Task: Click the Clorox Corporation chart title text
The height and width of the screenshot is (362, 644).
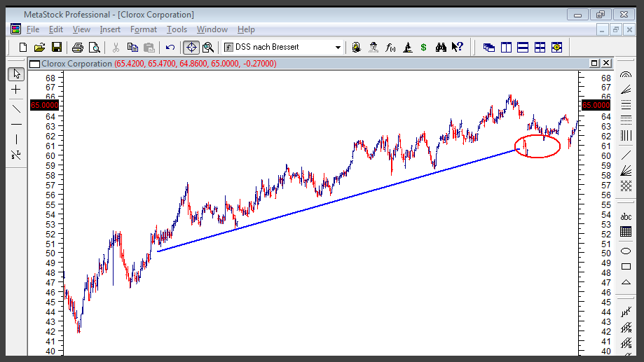Action: pos(76,64)
